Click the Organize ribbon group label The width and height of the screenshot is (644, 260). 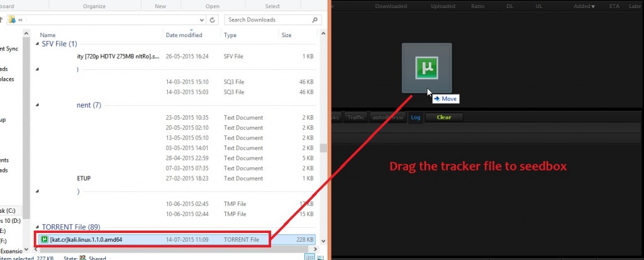click(x=94, y=6)
